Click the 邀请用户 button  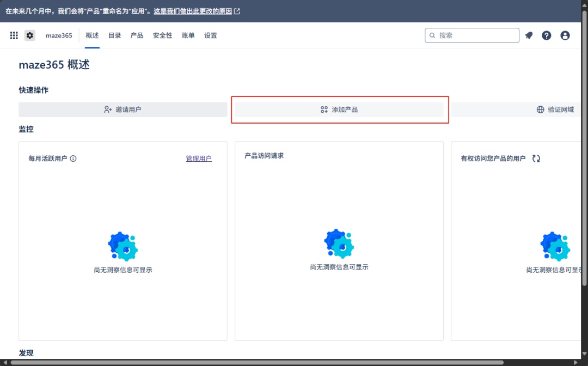[122, 109]
